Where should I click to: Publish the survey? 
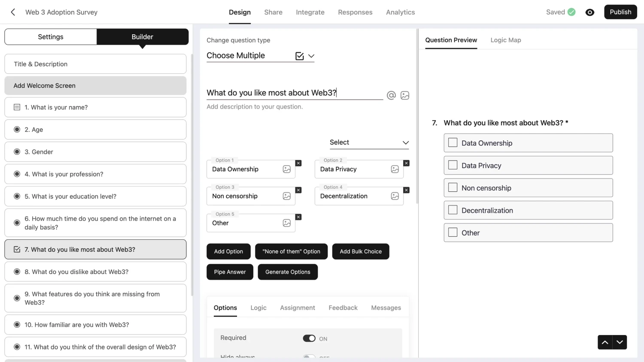coord(620,12)
